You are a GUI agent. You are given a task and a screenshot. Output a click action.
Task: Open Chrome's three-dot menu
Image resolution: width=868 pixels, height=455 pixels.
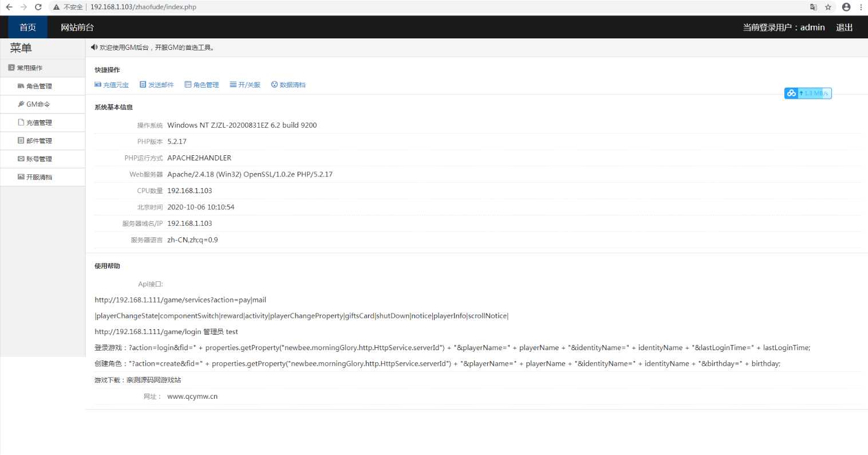pyautogui.click(x=861, y=7)
